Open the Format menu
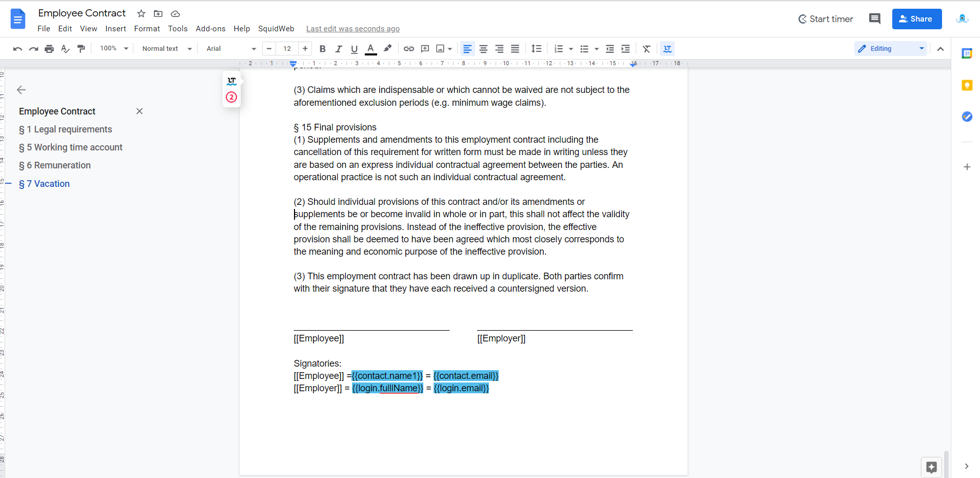 coord(147,29)
